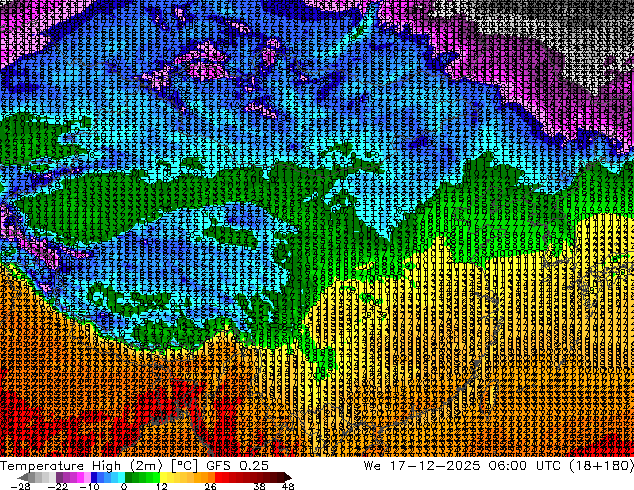Click the "-28" legend value
Screen dimensions: 634x490
pyautogui.click(x=21, y=486)
